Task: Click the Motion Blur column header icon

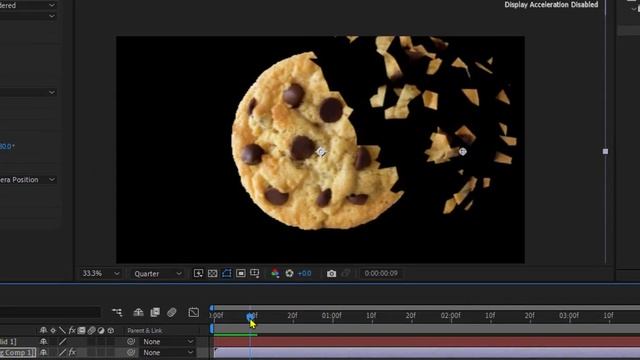Action: (x=91, y=331)
